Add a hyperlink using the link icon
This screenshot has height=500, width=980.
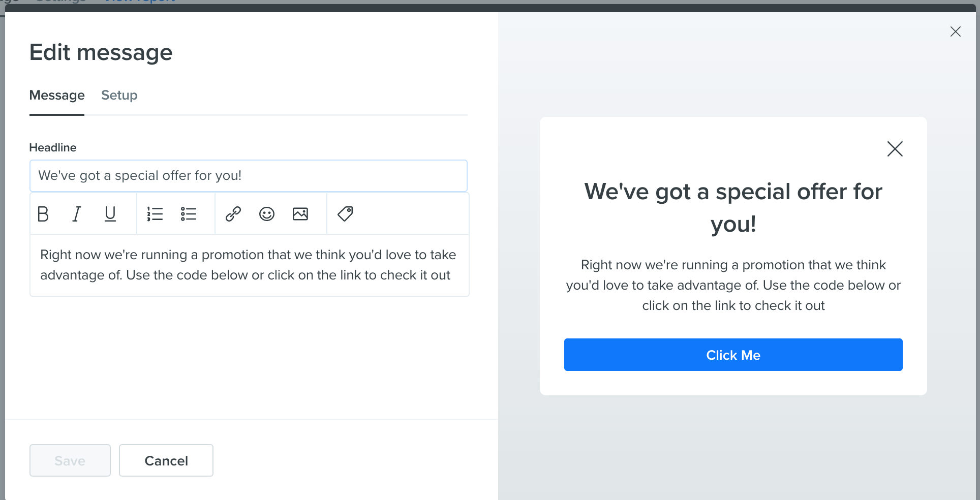(x=233, y=214)
